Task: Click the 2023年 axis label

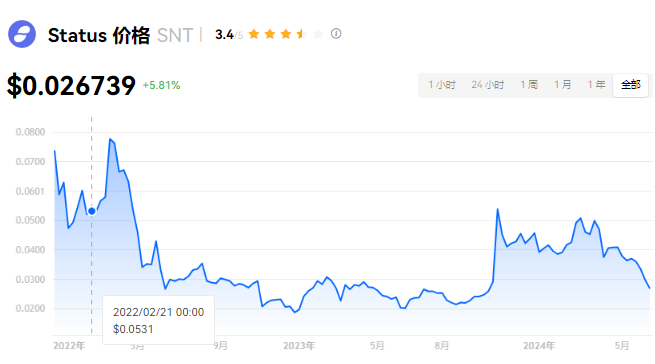Action: (299, 346)
